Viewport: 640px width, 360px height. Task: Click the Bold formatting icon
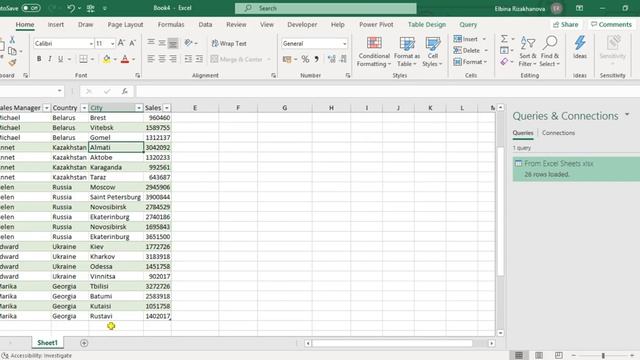pyautogui.click(x=39, y=59)
